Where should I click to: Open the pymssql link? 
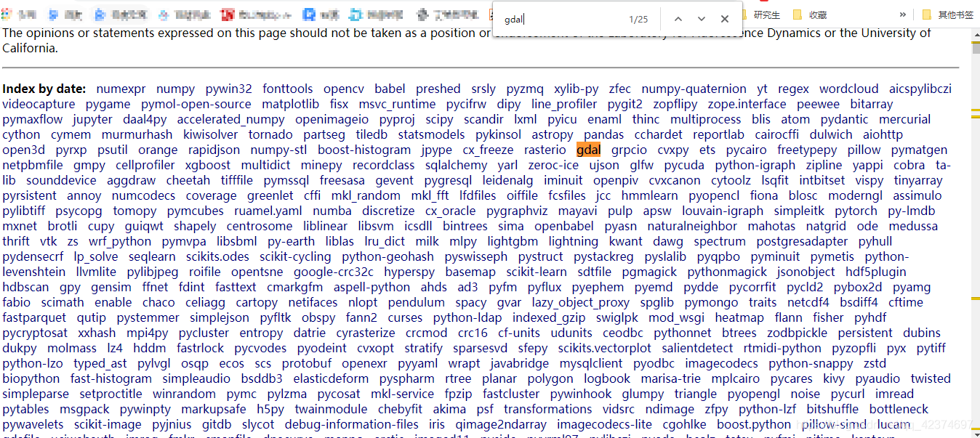[286, 180]
